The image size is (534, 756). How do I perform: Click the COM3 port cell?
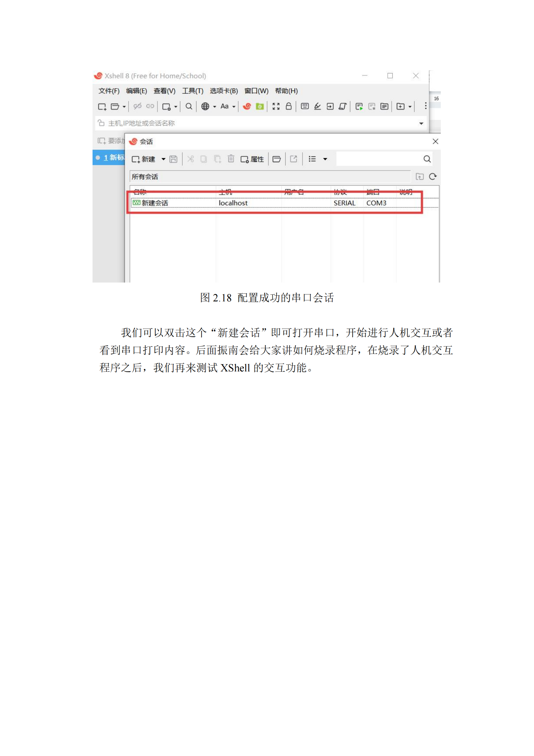point(376,203)
